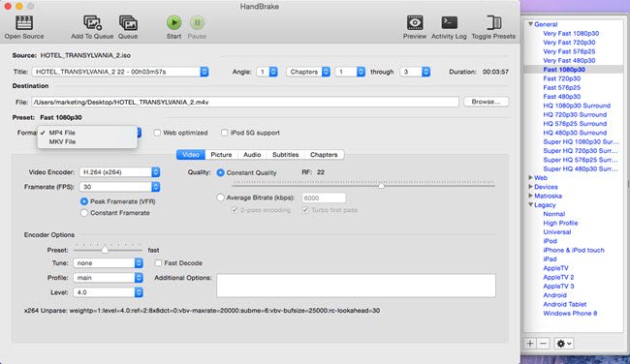
Task: Open the Preview eye icon
Action: click(415, 22)
